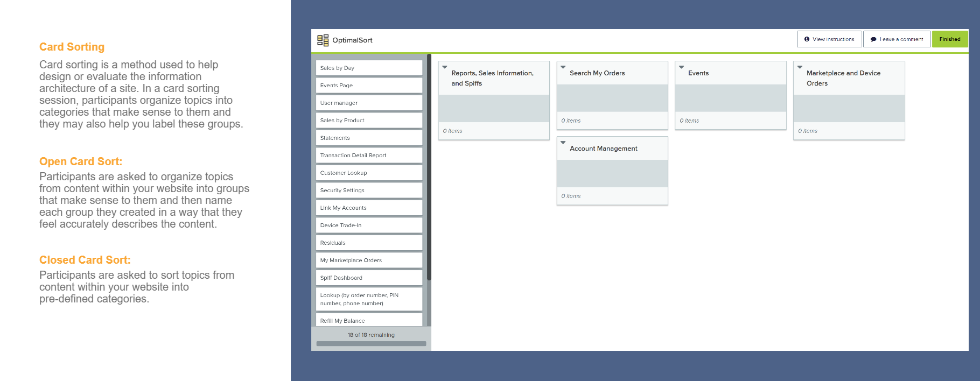Collapse the Events category arrow
This screenshot has height=381, width=980.
(x=682, y=67)
